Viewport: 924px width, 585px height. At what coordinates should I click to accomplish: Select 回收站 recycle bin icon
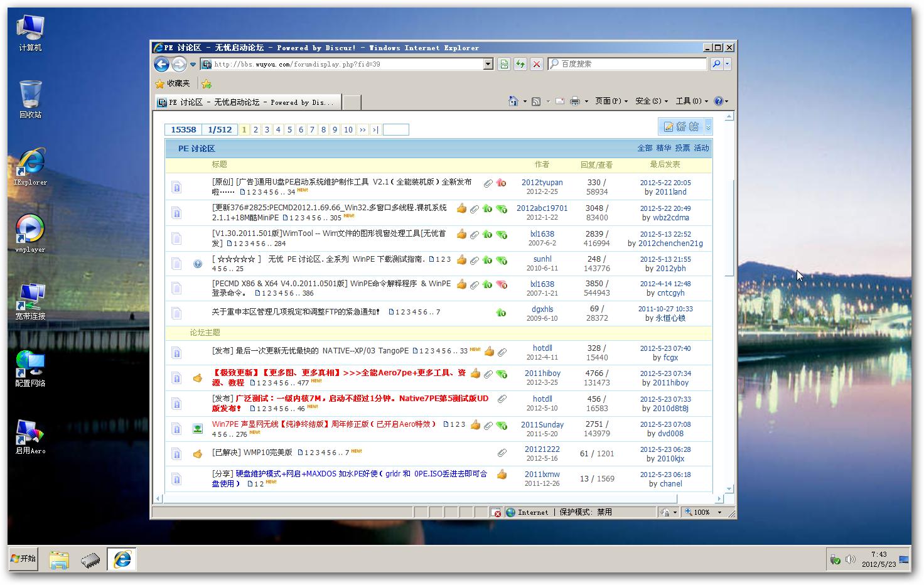30,99
